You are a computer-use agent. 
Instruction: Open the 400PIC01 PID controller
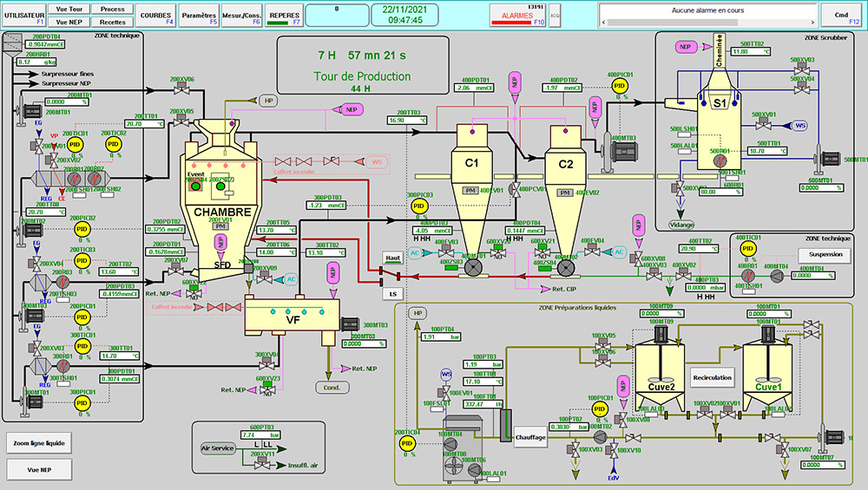coord(620,86)
